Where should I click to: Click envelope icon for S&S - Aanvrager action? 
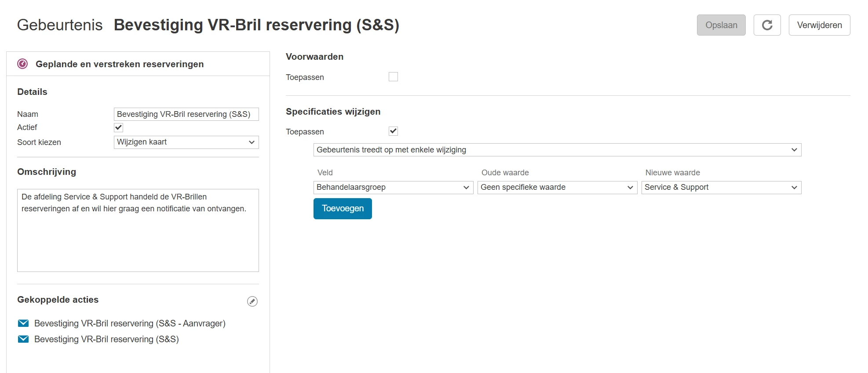click(x=23, y=323)
